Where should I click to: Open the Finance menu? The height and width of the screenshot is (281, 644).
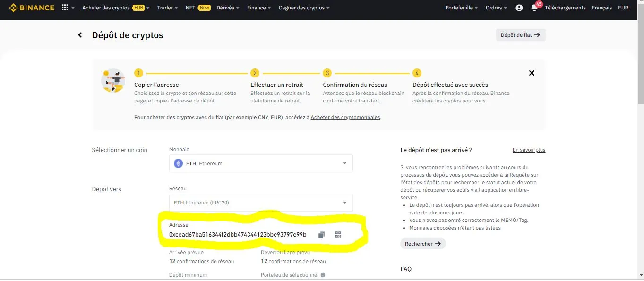coord(259,8)
